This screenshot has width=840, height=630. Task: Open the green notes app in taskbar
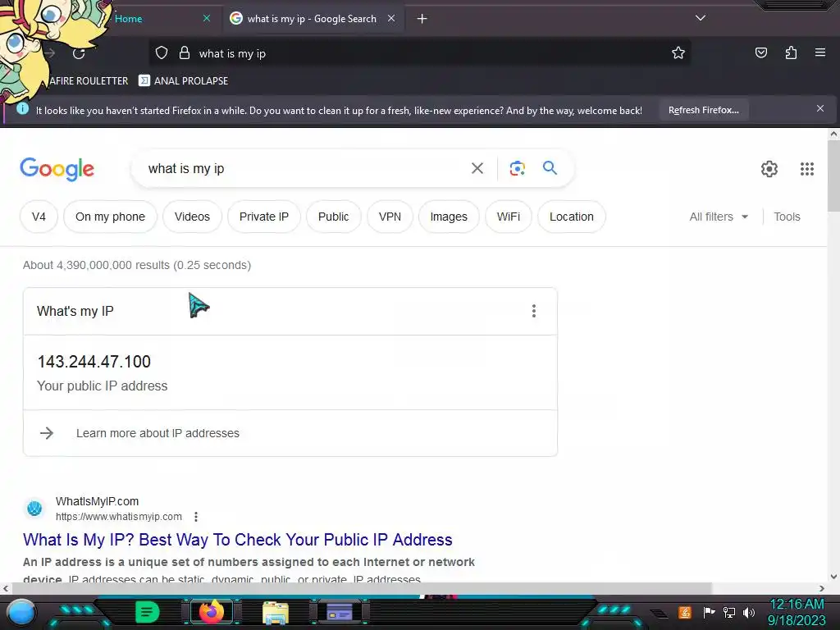point(148,612)
